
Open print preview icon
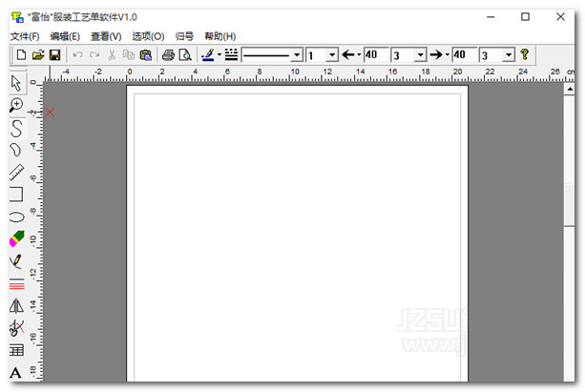click(185, 55)
